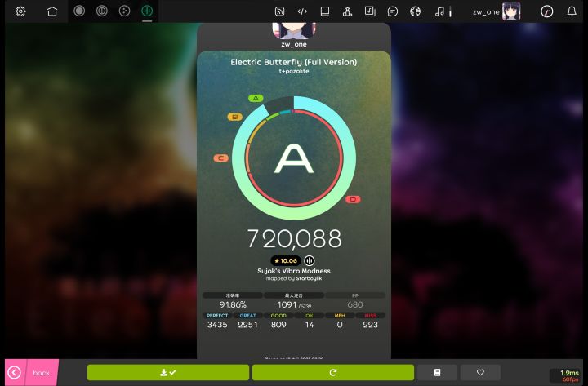588x386 pixels.
Task: Click the 10.06 star rating pill
Action: [x=286, y=260]
